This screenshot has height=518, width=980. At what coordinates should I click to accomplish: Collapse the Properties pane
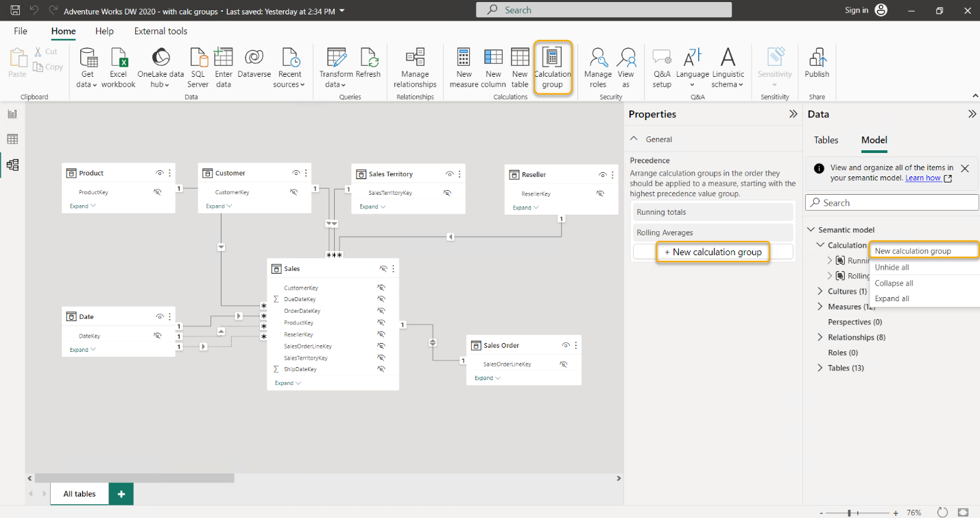[x=793, y=114]
